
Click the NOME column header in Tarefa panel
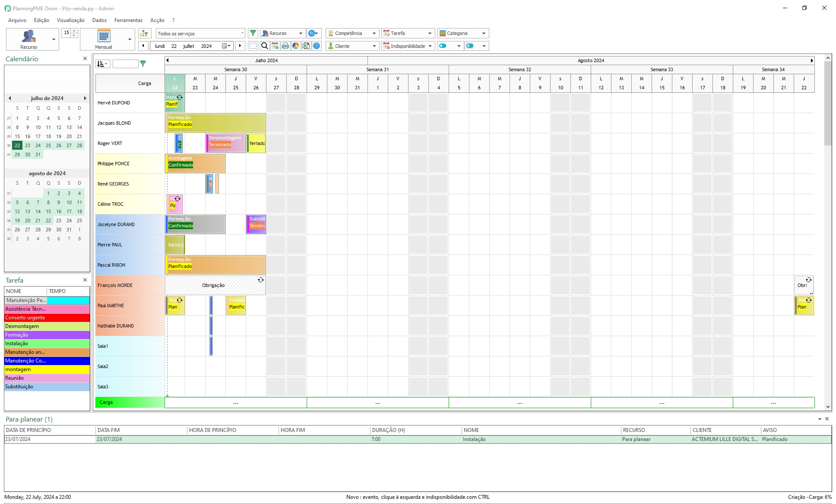pyautogui.click(x=25, y=291)
